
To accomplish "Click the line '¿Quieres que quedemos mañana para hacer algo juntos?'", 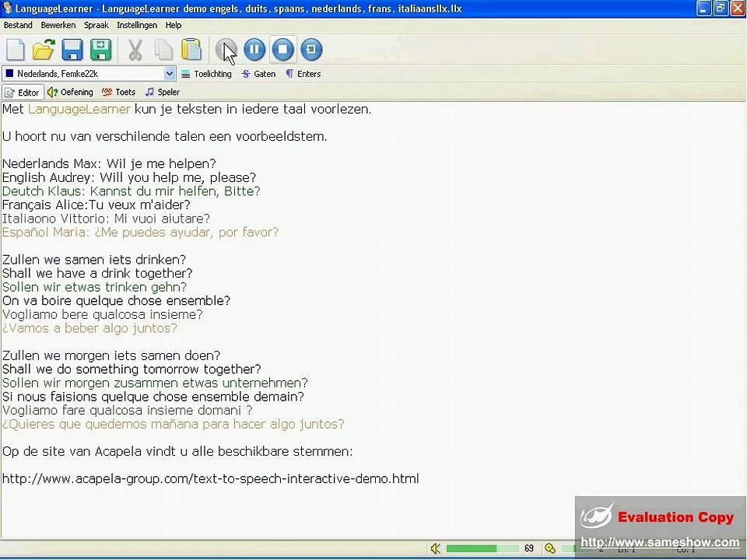I will tap(174, 425).
